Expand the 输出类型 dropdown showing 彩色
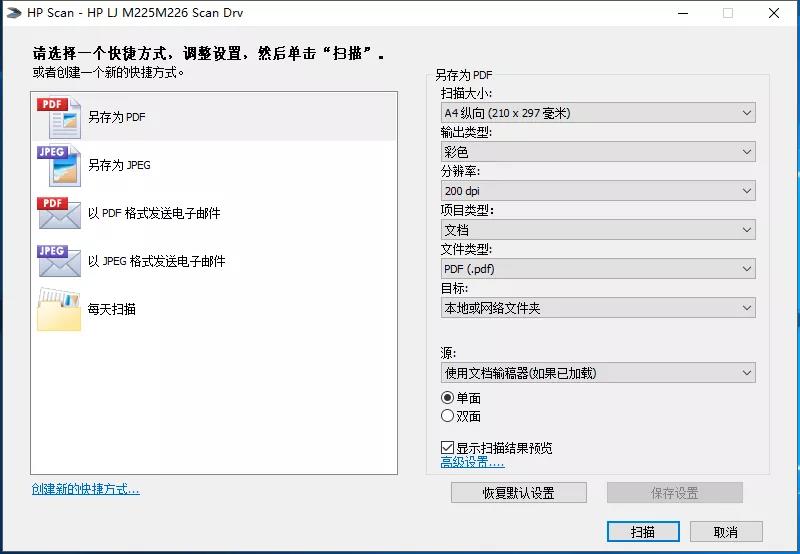Viewport: 800px width, 554px height. point(597,152)
